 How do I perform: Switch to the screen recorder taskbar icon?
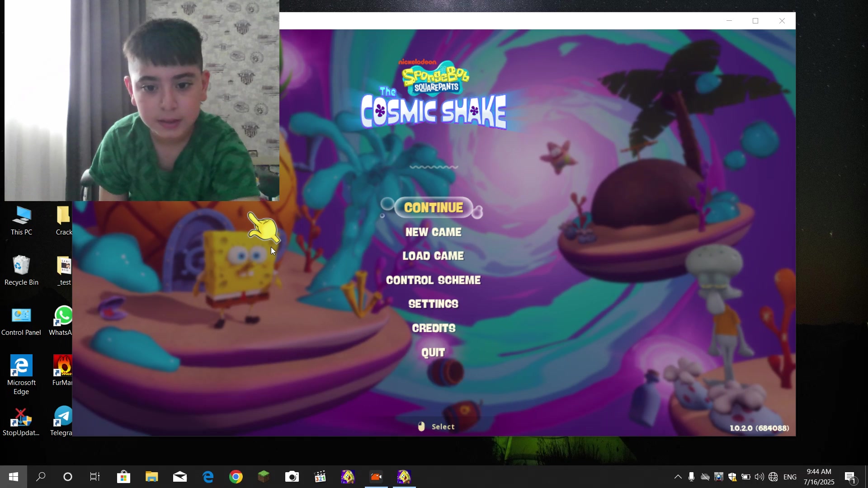[x=376, y=477]
